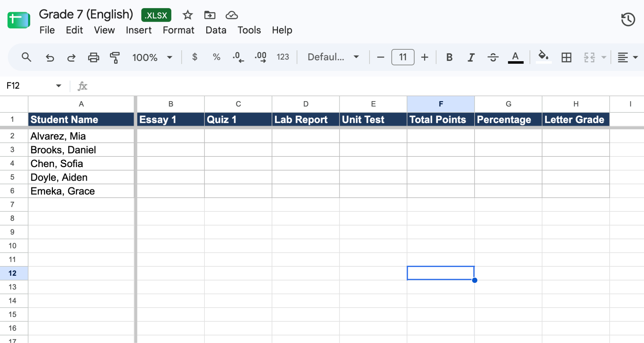Apply currency format with dollar icon
644x343 pixels.
[195, 57]
